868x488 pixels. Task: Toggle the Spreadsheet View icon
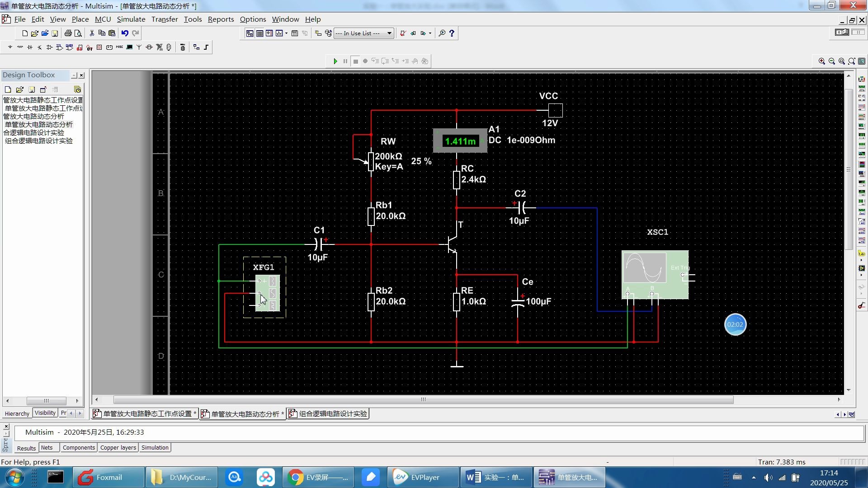pyautogui.click(x=259, y=33)
